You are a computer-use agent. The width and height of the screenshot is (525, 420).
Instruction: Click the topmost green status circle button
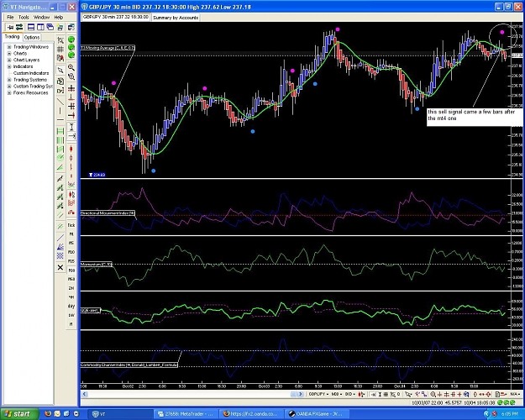[x=71, y=39]
